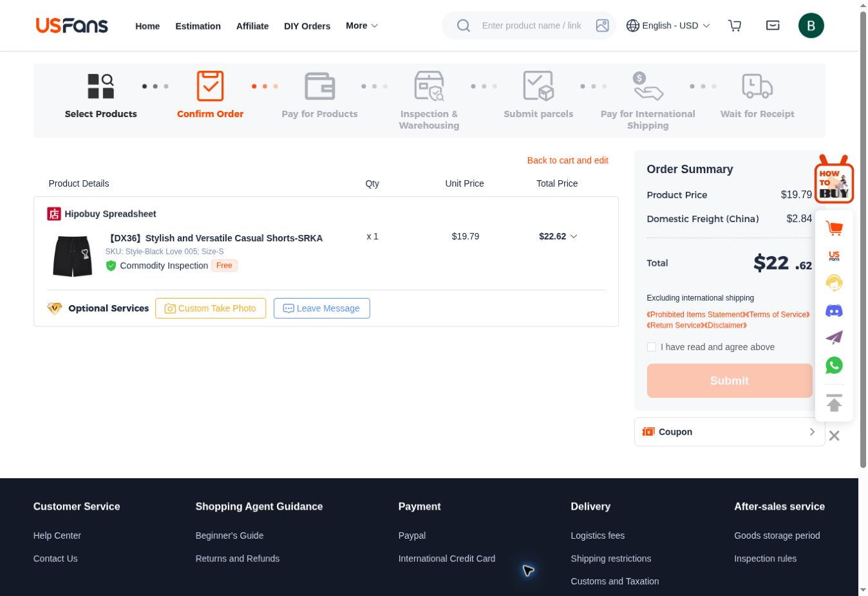The image size is (868, 596).
Task: Click Leave Message button
Action: click(322, 308)
